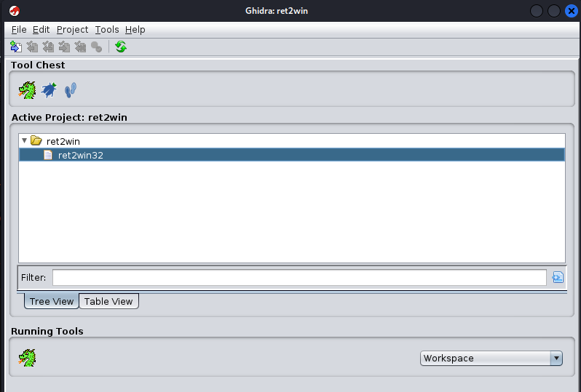Open the Workspace dropdown
Screen dimensions: 581x392
click(x=491, y=359)
